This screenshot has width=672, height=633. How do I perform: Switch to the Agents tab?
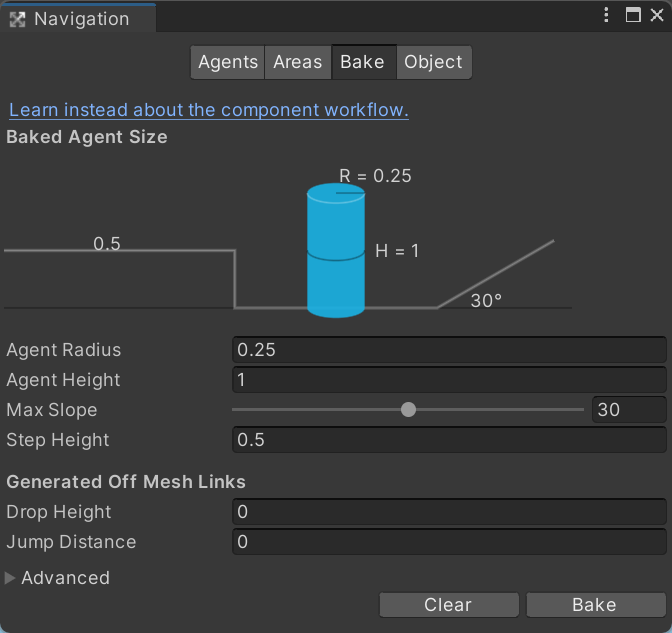[228, 62]
